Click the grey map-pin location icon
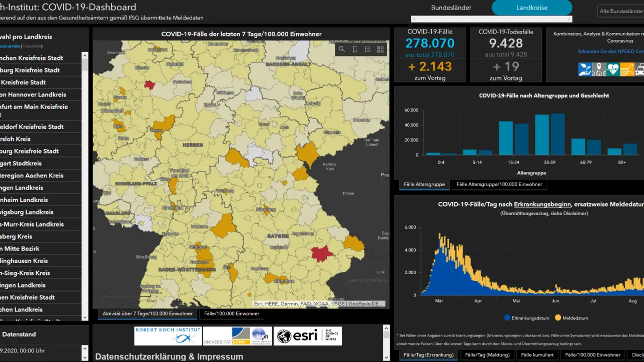The image size is (644, 362). coord(599,69)
